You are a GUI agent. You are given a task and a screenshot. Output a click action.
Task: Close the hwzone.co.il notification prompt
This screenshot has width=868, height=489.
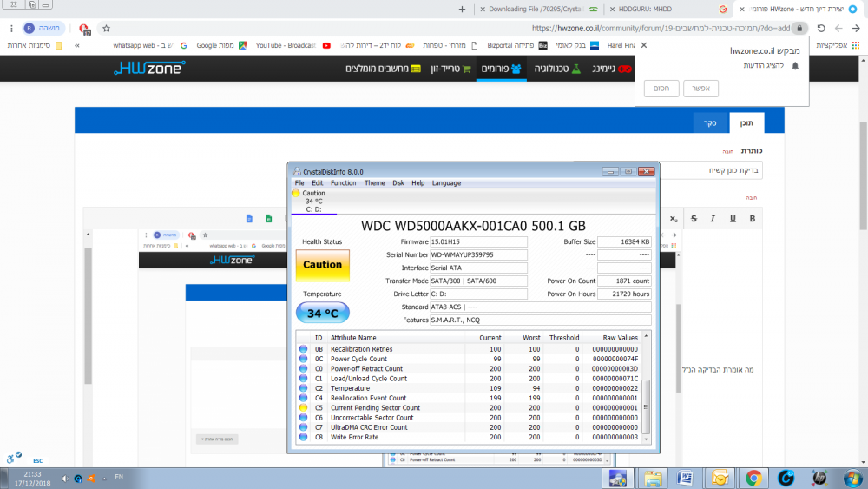coord(644,45)
